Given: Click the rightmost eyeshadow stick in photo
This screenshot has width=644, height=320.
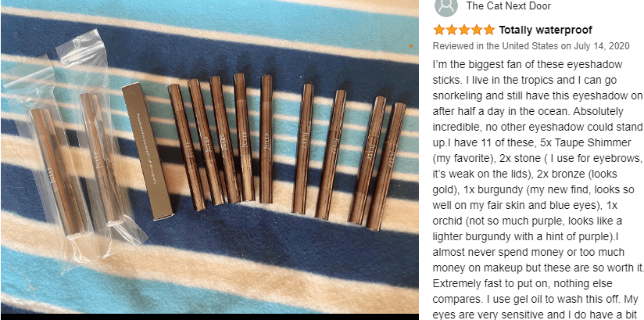Looking at the screenshot, I should click(x=386, y=167).
